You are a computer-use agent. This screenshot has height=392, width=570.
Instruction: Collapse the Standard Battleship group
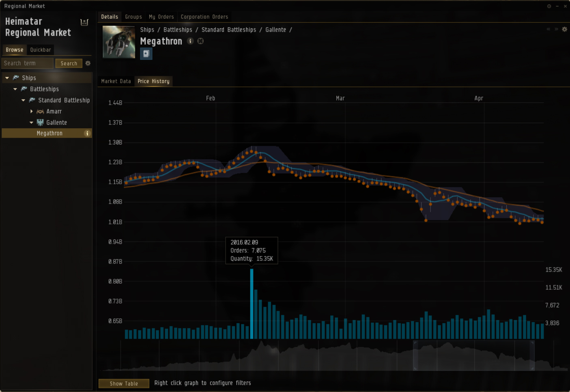23,100
